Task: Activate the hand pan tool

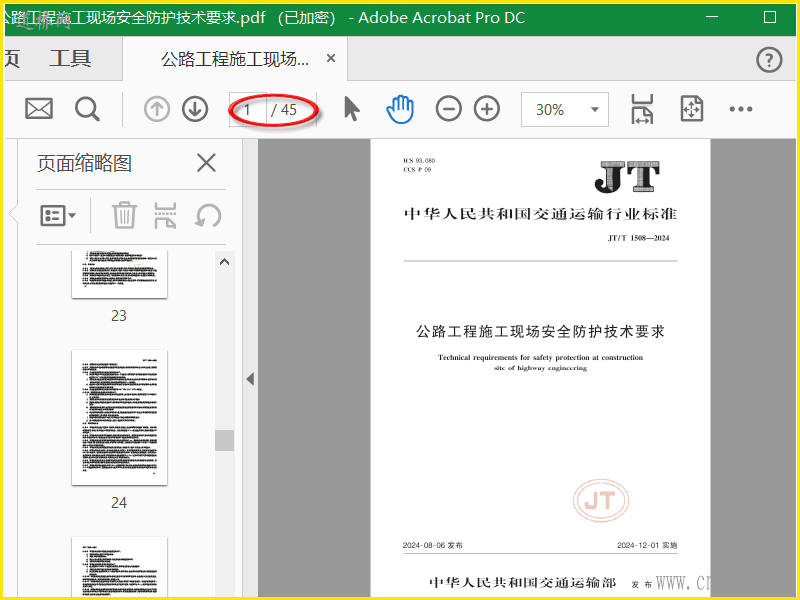Action: click(x=400, y=109)
